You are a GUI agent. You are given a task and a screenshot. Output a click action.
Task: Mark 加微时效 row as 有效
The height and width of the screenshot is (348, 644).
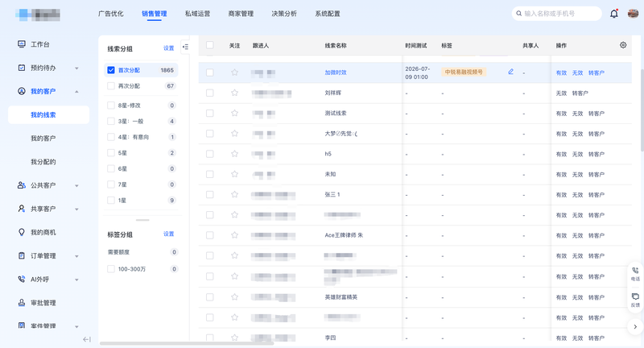click(x=561, y=72)
